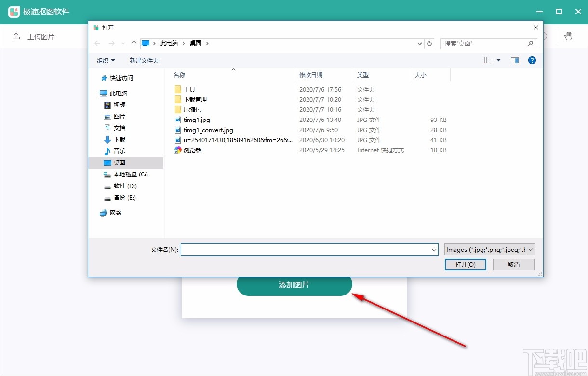
Task: Open 文档 folder in the sidebar
Action: tap(115, 128)
